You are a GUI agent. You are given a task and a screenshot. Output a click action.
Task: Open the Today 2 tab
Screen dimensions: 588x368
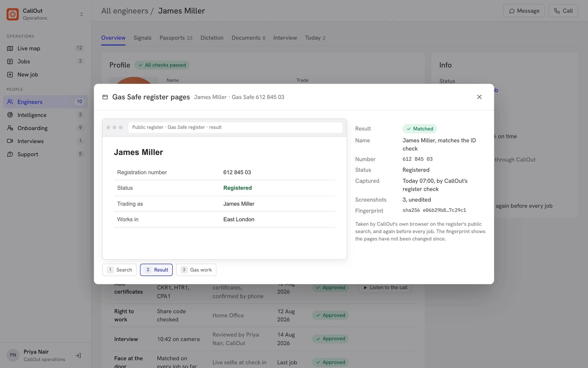coord(315,38)
